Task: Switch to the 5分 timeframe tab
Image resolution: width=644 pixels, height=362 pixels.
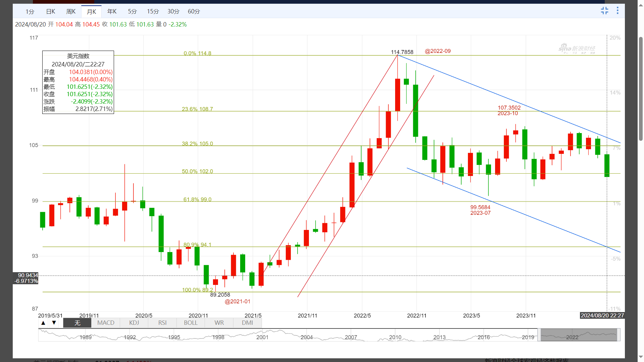Action: 132,11
